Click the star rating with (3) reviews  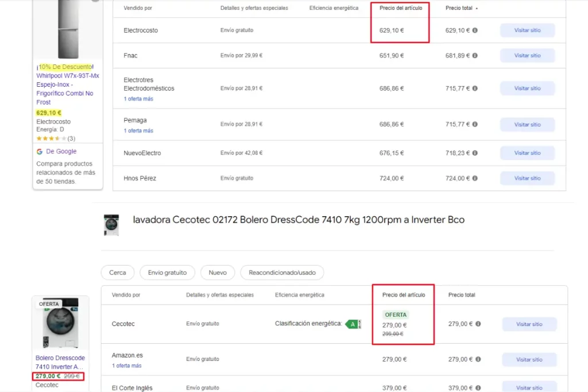coord(56,139)
